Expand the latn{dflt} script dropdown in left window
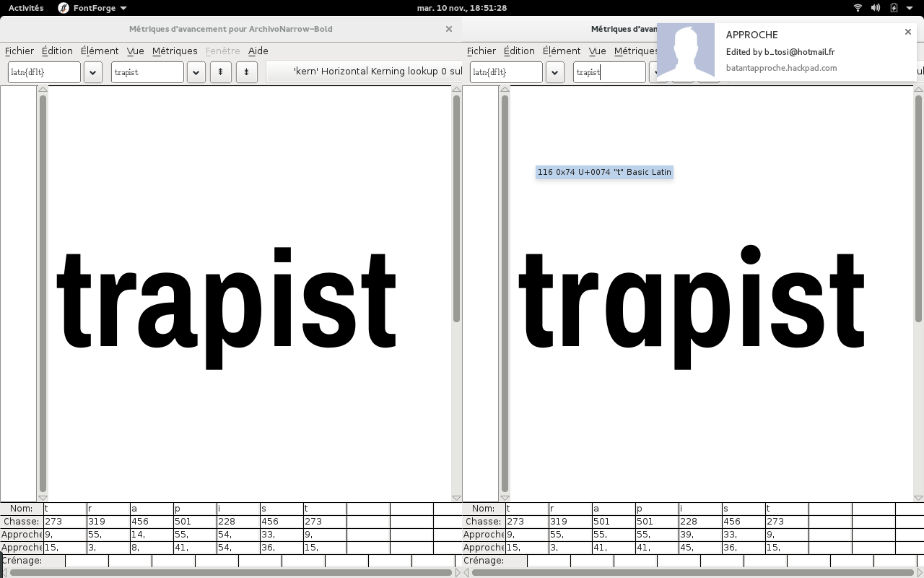The height and width of the screenshot is (578, 924). pyautogui.click(x=92, y=72)
